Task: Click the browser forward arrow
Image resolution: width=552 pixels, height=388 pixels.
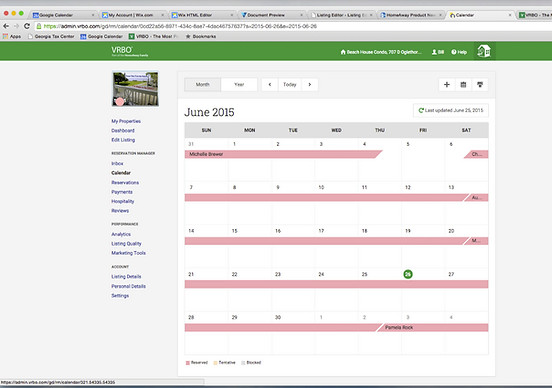Action: coord(16,26)
